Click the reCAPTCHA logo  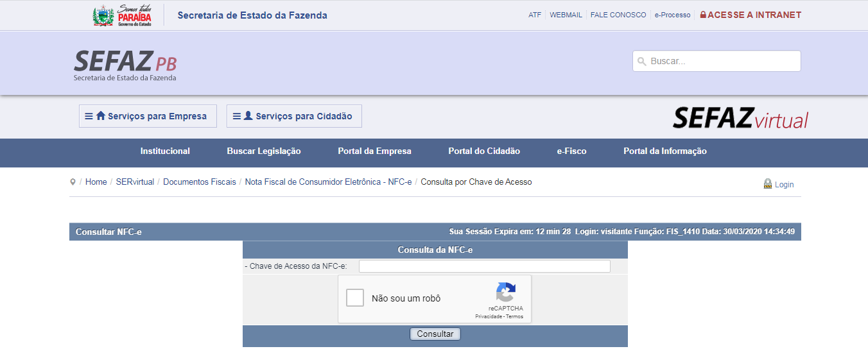505,293
